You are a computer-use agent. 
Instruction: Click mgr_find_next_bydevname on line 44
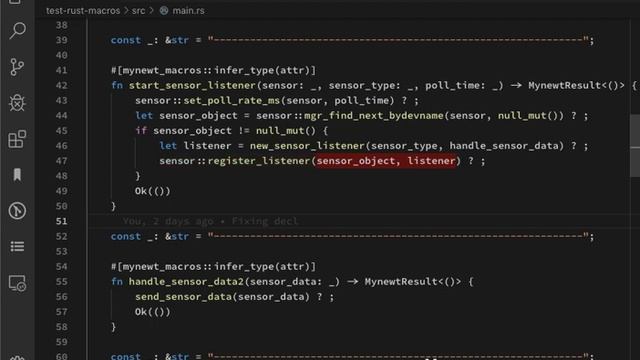click(374, 116)
